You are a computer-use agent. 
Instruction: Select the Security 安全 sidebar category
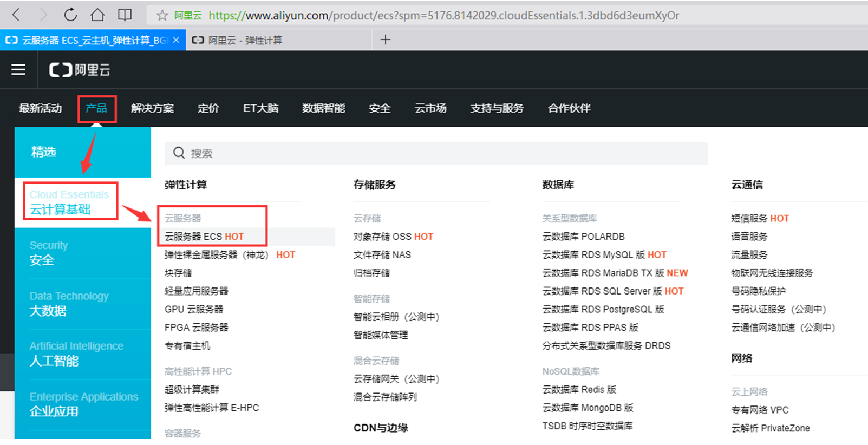point(49,253)
